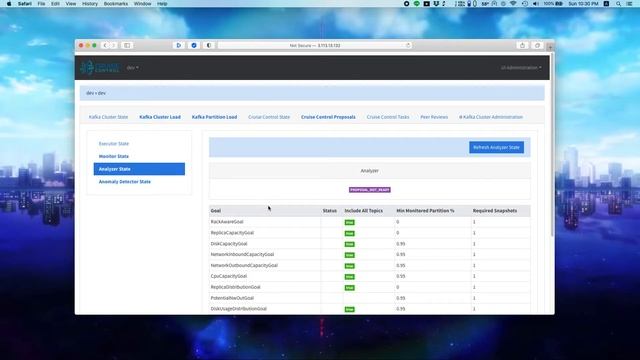This screenshot has width=640, height=360.
Task: Select Analyzer State in the sidebar
Action: coord(139,169)
